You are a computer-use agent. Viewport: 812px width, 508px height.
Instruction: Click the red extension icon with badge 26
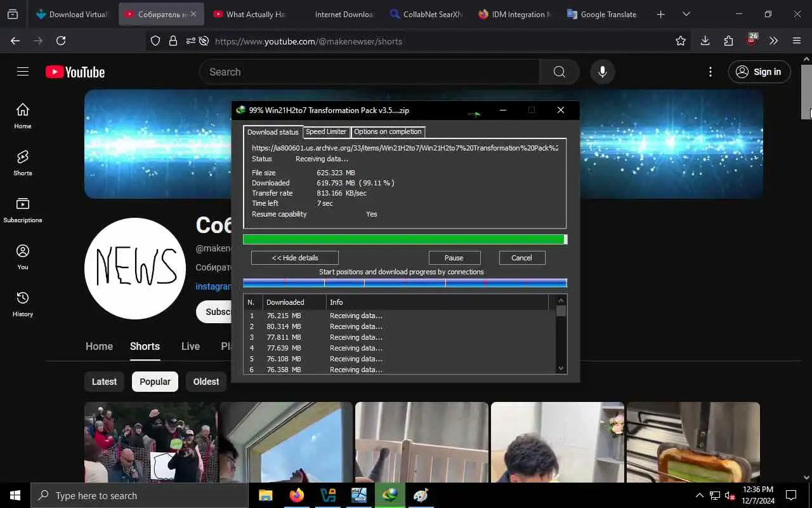752,41
